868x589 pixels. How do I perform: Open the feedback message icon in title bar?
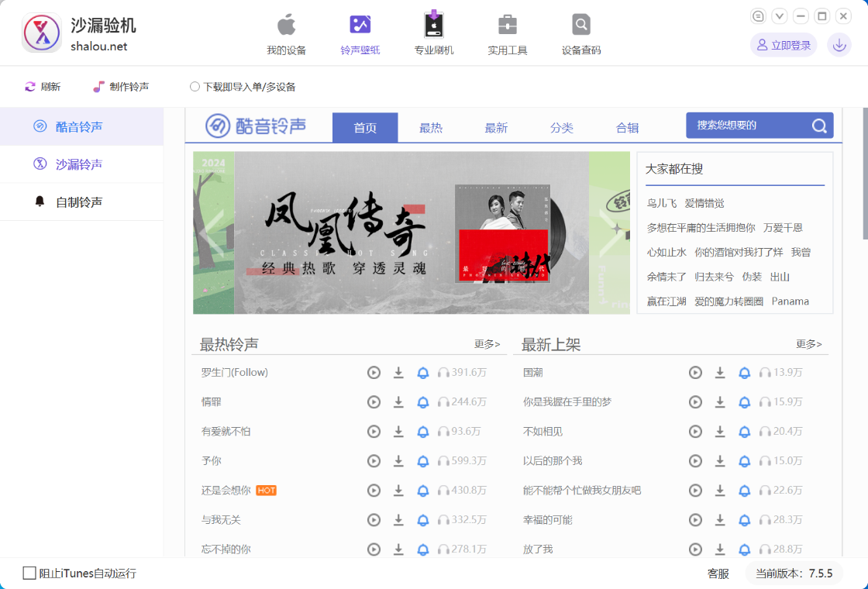pos(758,16)
